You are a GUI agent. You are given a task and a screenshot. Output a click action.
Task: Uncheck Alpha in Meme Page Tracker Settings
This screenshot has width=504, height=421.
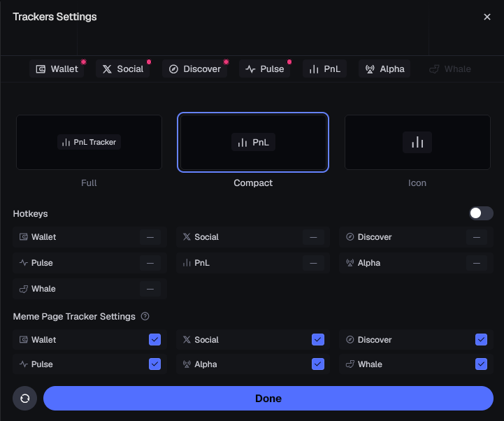318,364
